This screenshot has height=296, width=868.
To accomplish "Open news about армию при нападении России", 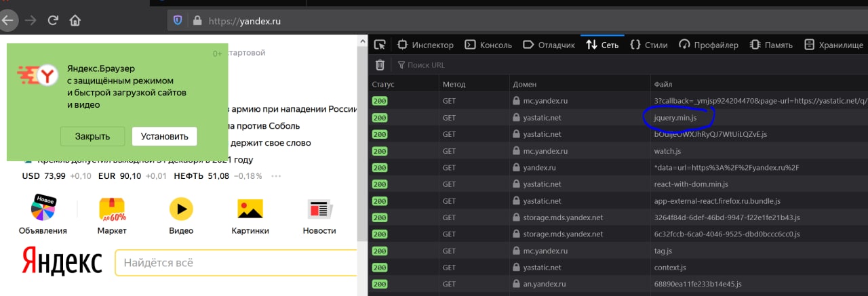I will click(x=294, y=109).
